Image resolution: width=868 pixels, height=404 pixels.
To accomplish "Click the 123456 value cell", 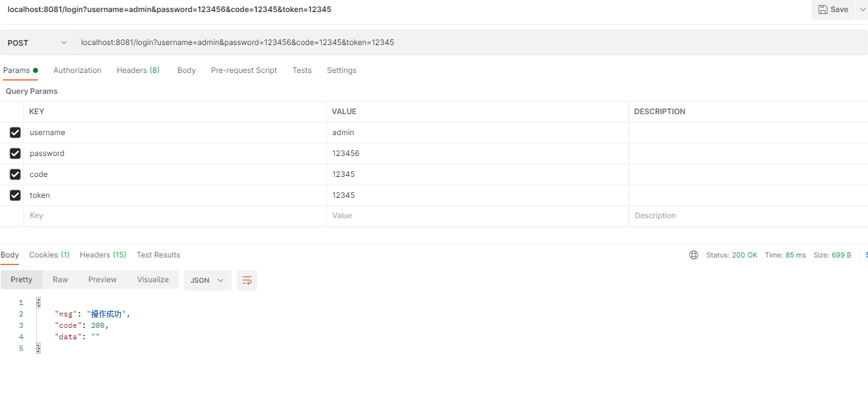I will [478, 153].
